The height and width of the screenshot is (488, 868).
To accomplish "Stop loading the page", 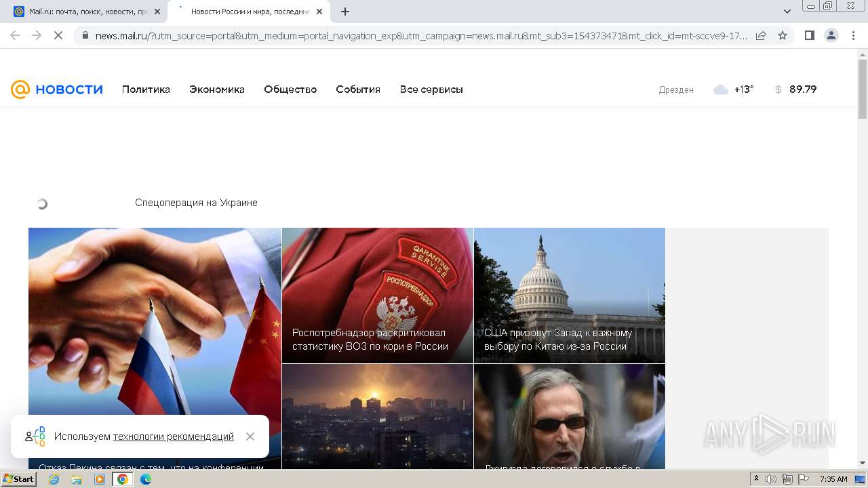I will [x=58, y=35].
